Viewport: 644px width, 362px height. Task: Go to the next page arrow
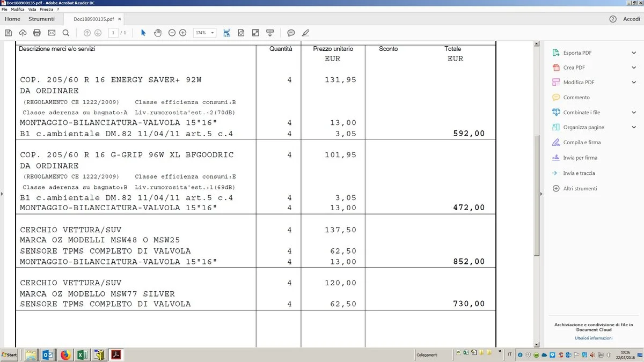pos(98,33)
